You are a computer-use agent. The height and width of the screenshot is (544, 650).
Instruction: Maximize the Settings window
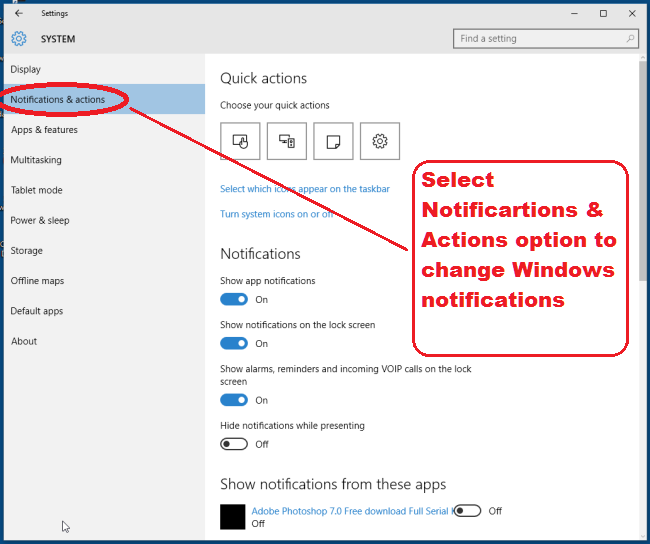(603, 13)
